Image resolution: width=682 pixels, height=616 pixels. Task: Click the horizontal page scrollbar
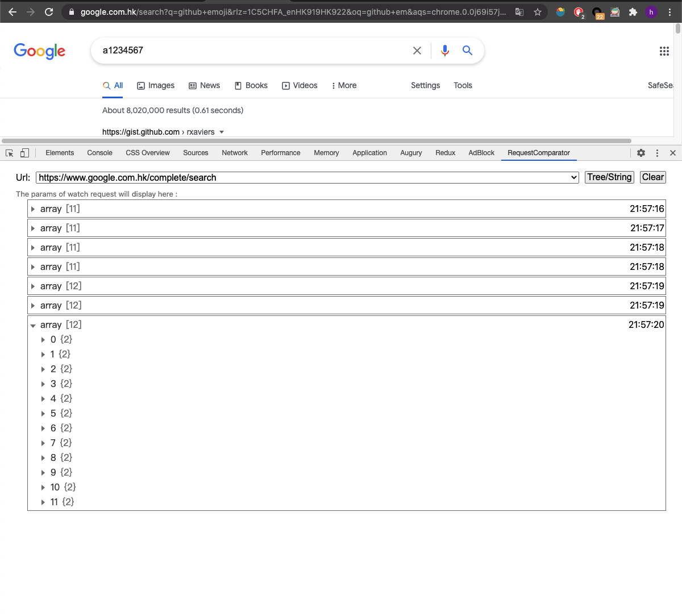[x=317, y=140]
